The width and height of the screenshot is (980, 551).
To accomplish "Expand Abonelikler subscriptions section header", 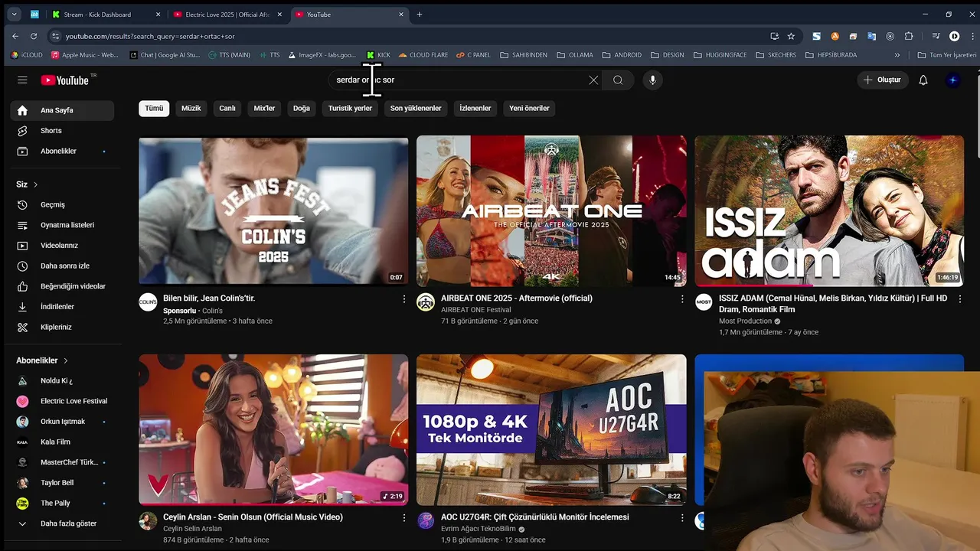I will pyautogui.click(x=42, y=360).
